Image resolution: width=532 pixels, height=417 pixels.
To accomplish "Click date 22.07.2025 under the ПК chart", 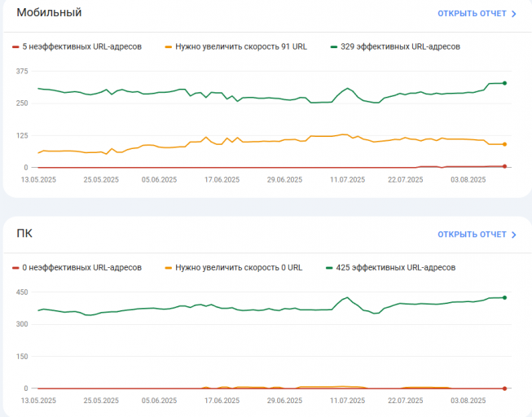I will pos(406,401).
